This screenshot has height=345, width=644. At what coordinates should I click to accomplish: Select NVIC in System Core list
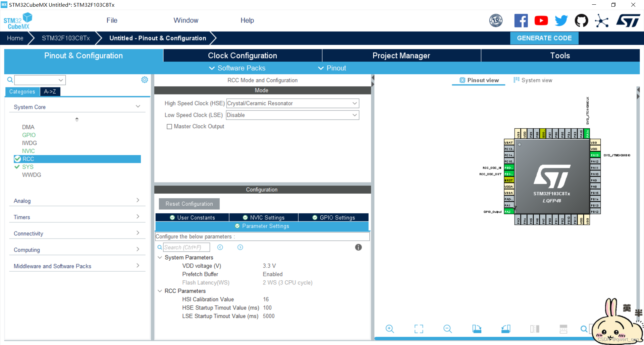(29, 151)
